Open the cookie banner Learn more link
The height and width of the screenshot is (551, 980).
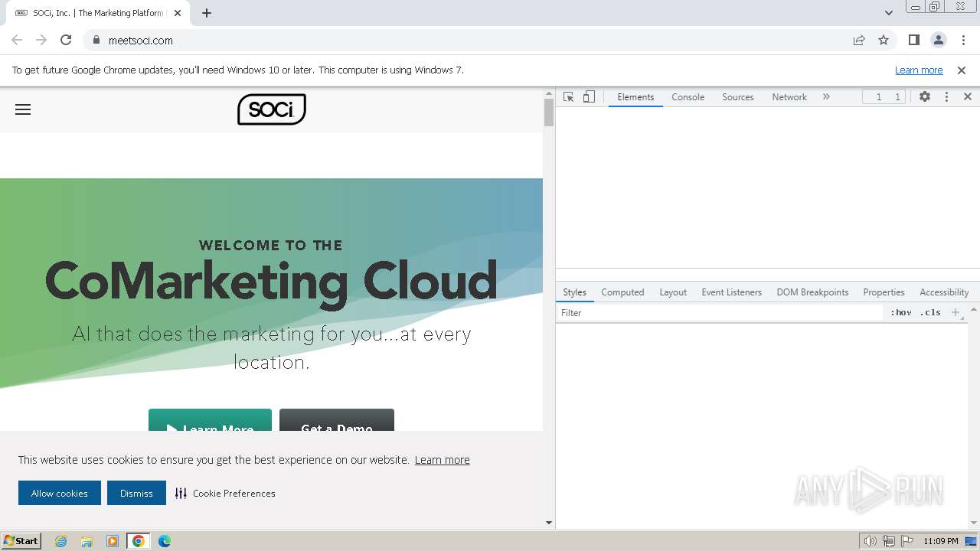click(443, 460)
